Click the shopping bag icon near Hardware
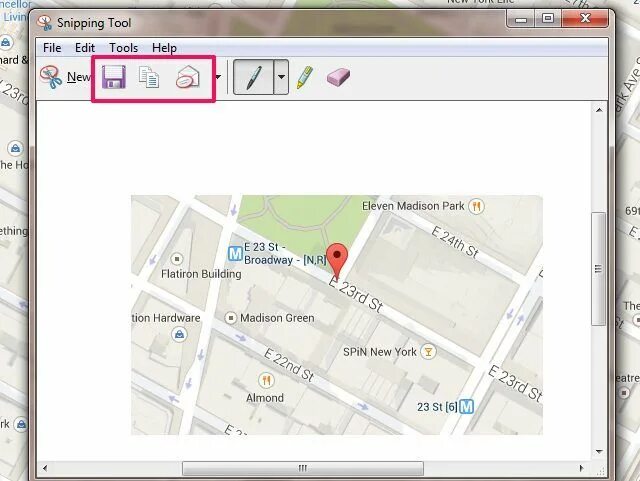The image size is (640, 481). [179, 335]
